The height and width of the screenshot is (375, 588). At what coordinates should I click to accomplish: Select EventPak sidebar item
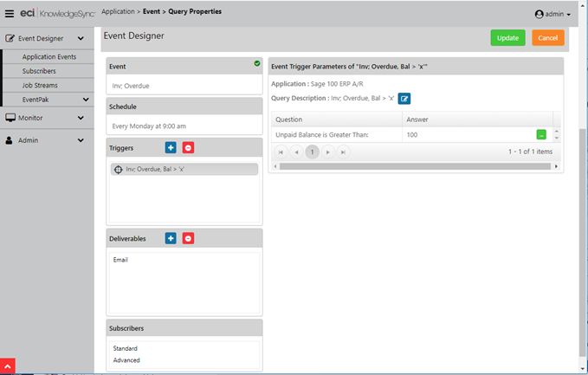[x=36, y=100]
